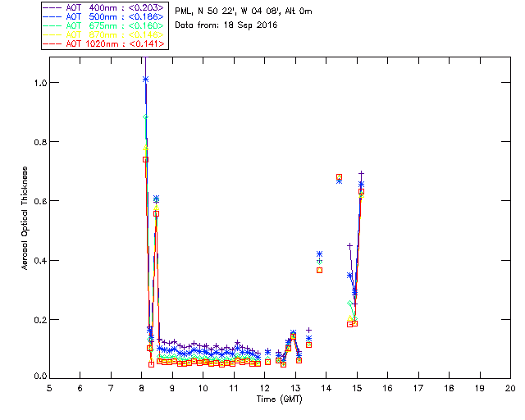Click the green 675nm diamond marker near 0.88
525x420 pixels.
[x=145, y=116]
